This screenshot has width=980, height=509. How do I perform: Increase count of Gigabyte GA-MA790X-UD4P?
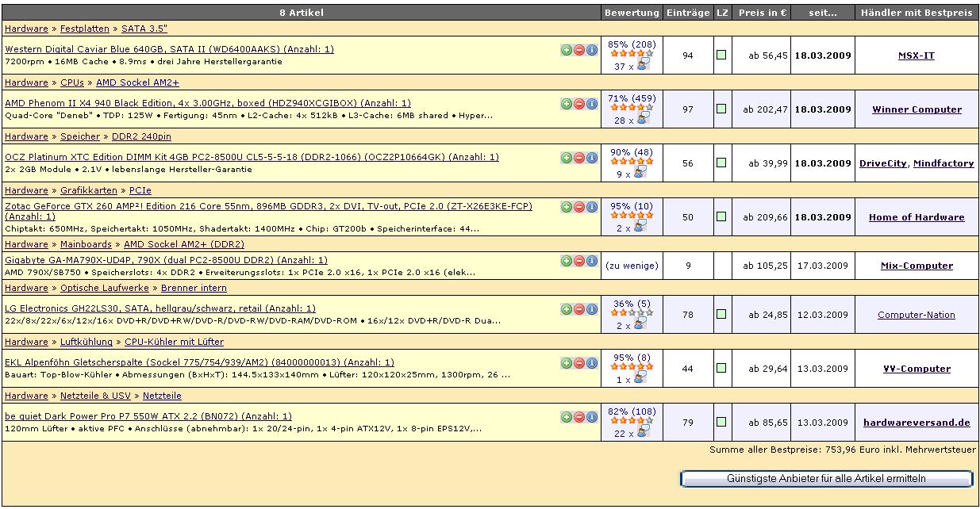click(x=566, y=261)
